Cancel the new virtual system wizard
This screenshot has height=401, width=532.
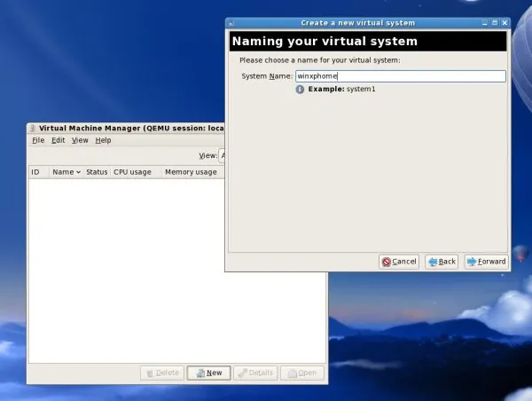399,262
